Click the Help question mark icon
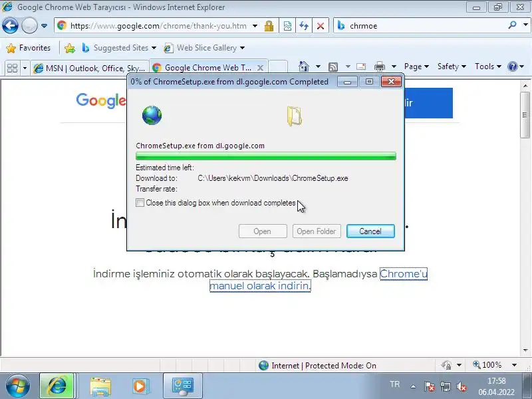Image resolution: width=532 pixels, height=399 pixels. coord(512,66)
